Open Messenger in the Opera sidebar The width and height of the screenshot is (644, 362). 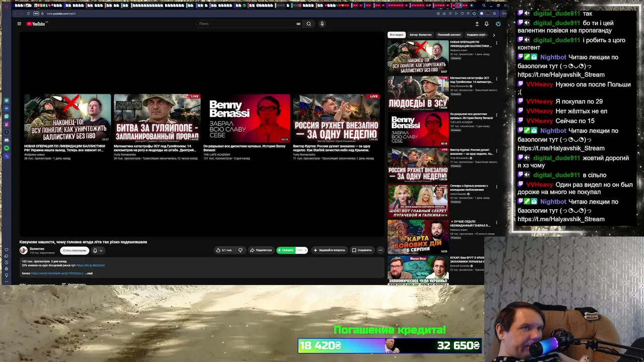(7, 108)
